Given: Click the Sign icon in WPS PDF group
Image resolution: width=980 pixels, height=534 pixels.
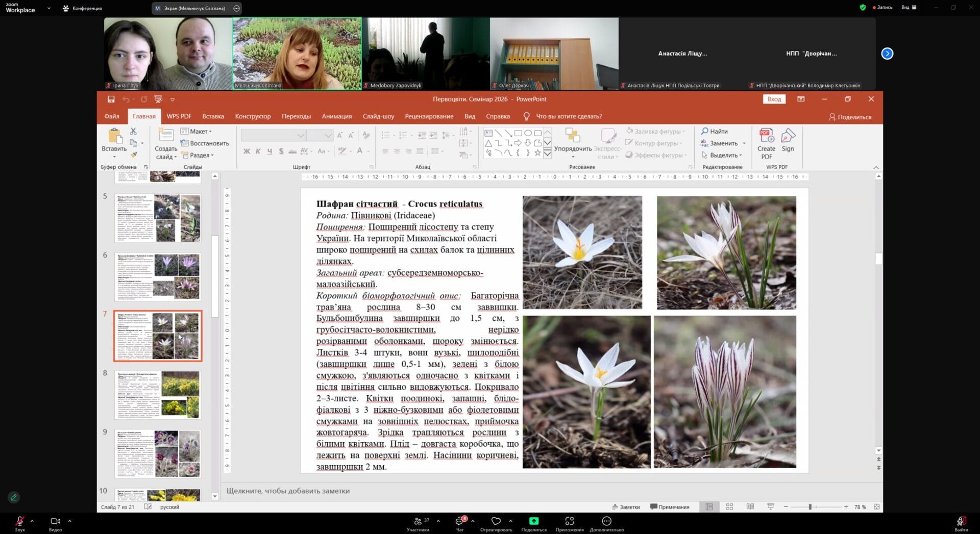Looking at the screenshot, I should pyautogui.click(x=788, y=137).
